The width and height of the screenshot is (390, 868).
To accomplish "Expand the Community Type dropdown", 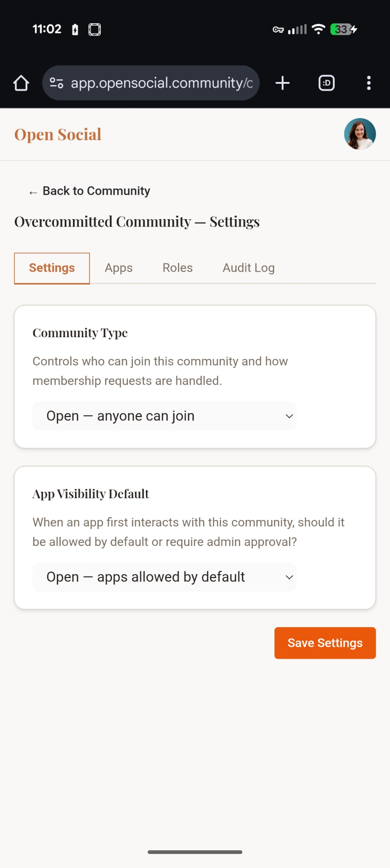I will [164, 416].
